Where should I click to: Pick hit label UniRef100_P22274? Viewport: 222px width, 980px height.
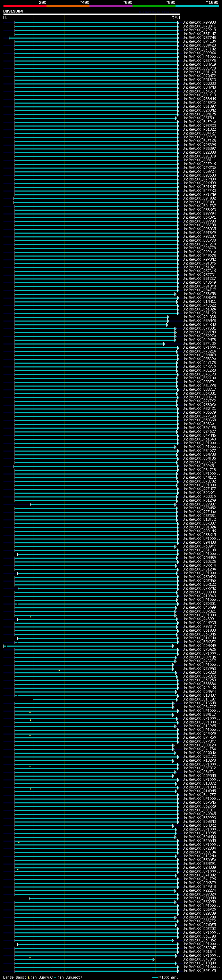tap(199, 891)
